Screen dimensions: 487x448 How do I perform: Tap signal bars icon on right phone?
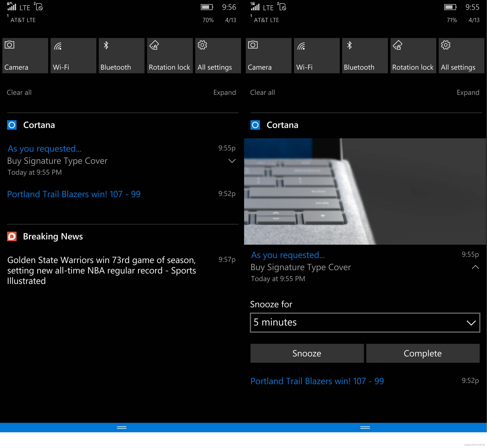(255, 7)
